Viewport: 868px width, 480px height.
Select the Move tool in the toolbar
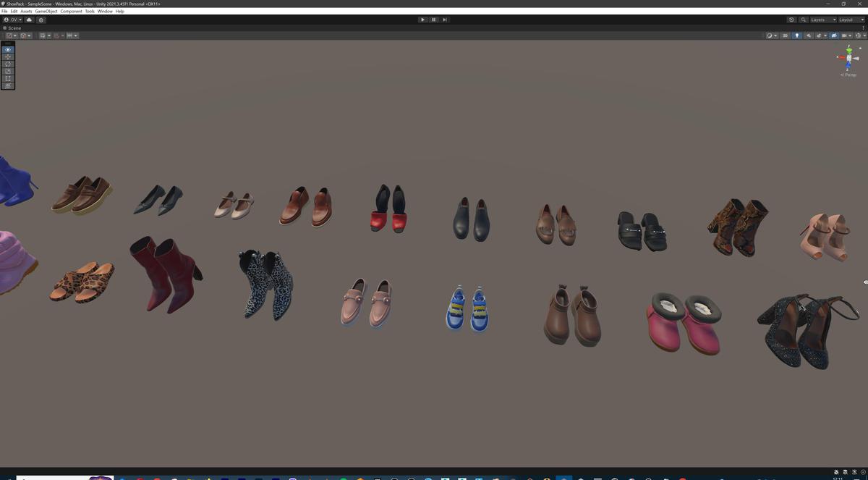[7, 56]
